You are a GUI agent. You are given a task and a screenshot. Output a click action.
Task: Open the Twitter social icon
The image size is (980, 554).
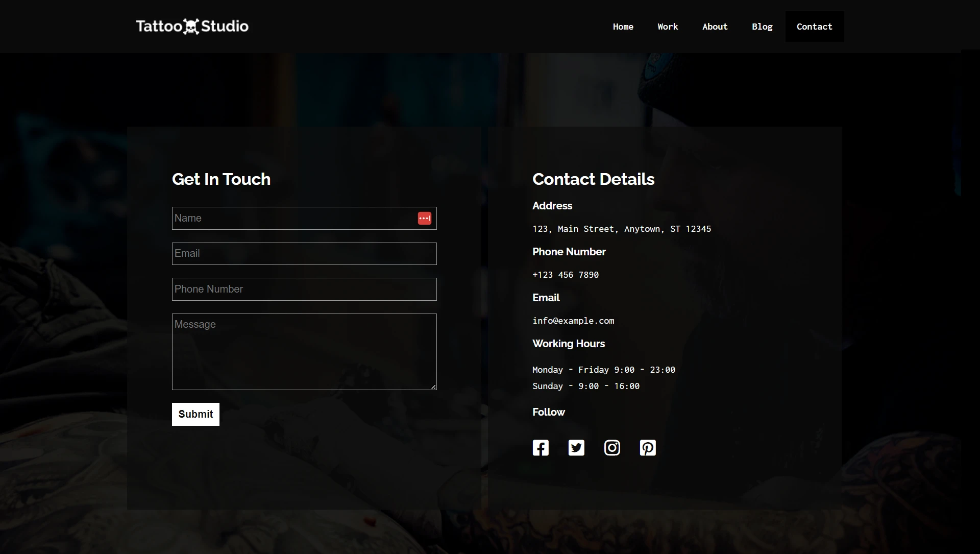pos(576,448)
